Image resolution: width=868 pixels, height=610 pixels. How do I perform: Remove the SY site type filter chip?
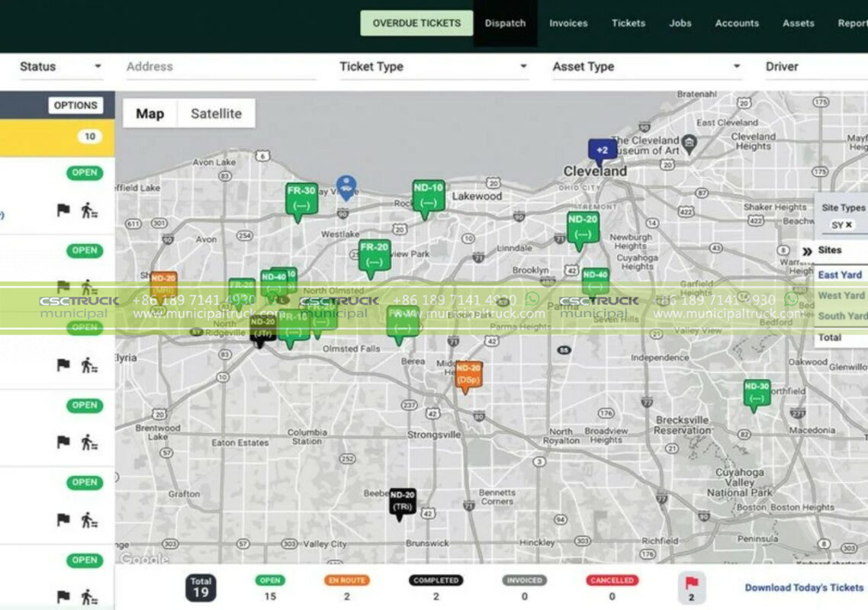point(849,225)
